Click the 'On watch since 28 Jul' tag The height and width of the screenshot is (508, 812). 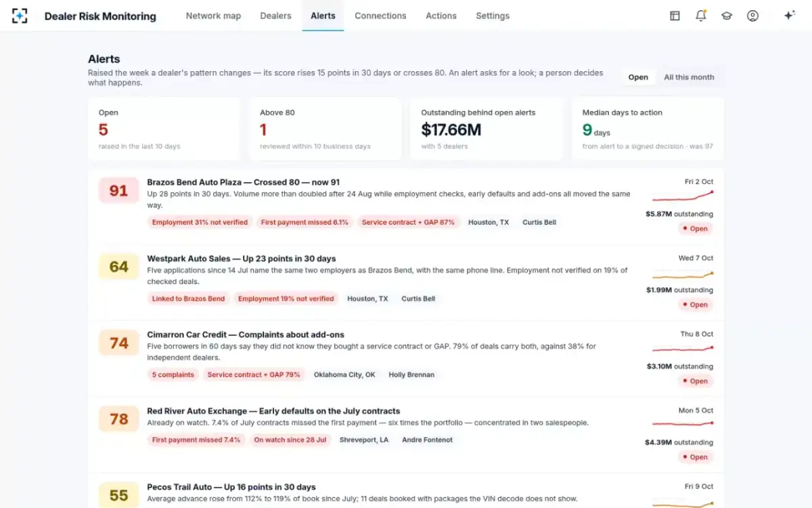[290, 440]
